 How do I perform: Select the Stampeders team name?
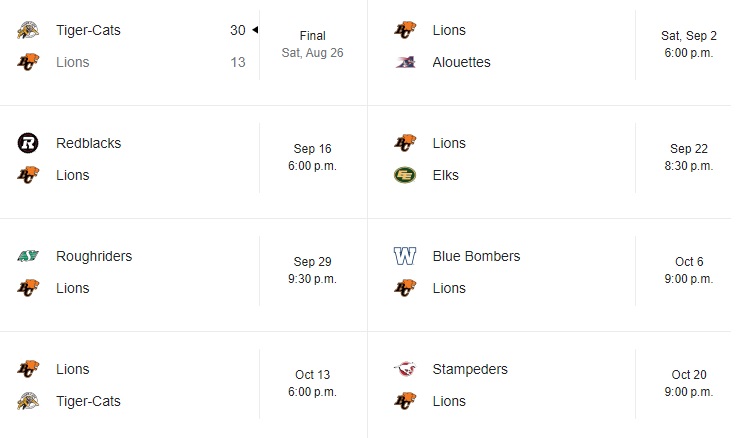tap(470, 369)
